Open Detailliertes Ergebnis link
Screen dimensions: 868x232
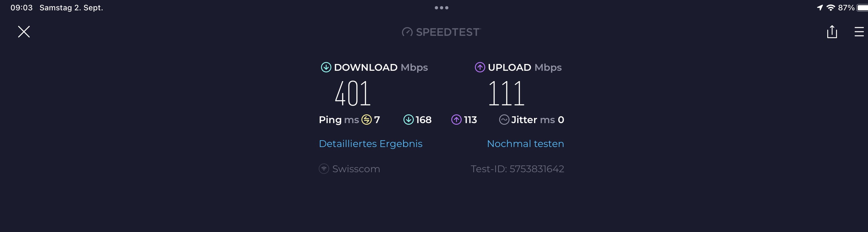tap(370, 144)
